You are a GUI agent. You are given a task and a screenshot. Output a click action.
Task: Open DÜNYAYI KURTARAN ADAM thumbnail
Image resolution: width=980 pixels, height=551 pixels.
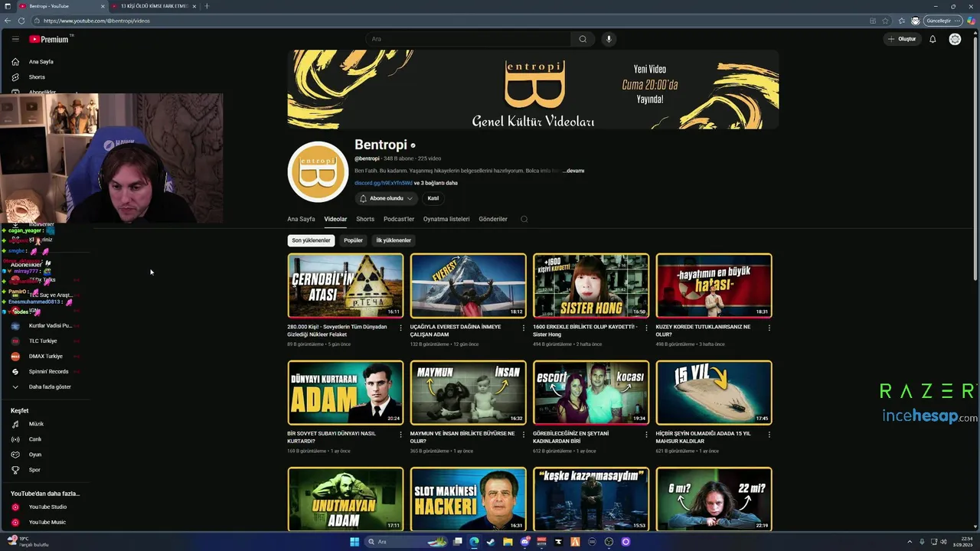(x=345, y=393)
